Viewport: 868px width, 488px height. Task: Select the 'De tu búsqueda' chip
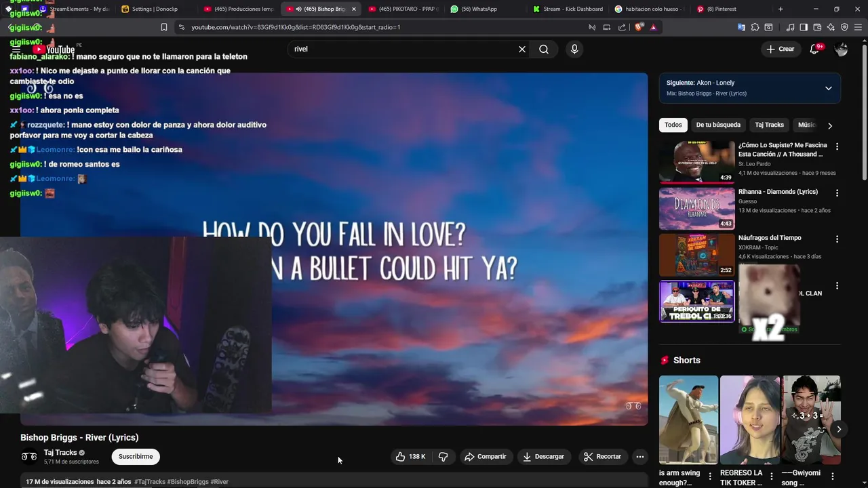coord(718,125)
